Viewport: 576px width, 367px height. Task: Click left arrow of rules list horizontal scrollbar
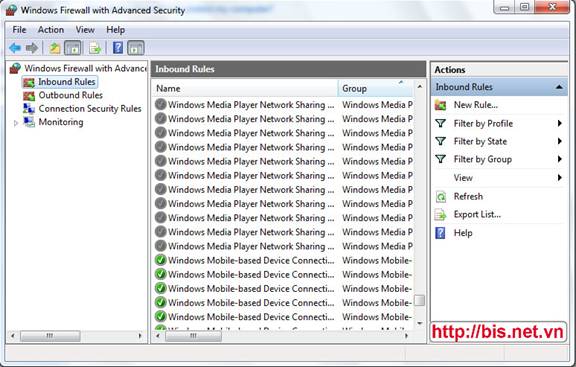point(158,336)
